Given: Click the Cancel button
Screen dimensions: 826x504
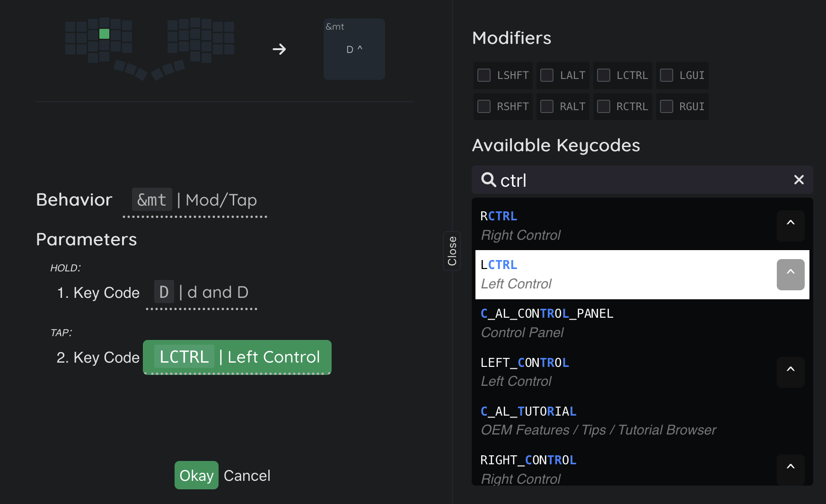Looking at the screenshot, I should (x=247, y=476).
